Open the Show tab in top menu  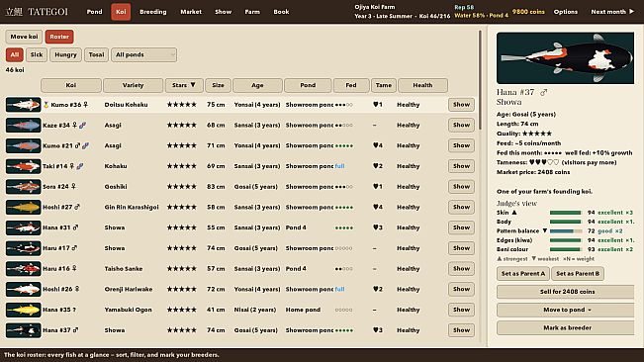223,12
